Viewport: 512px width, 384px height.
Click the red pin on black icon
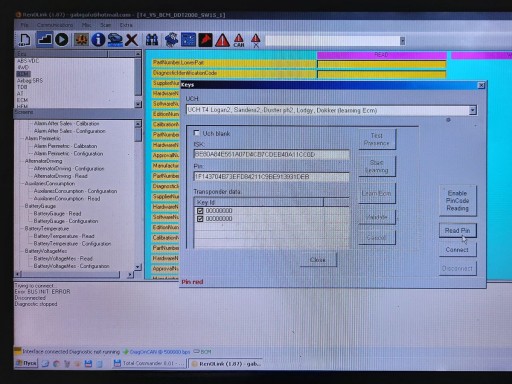(205, 40)
